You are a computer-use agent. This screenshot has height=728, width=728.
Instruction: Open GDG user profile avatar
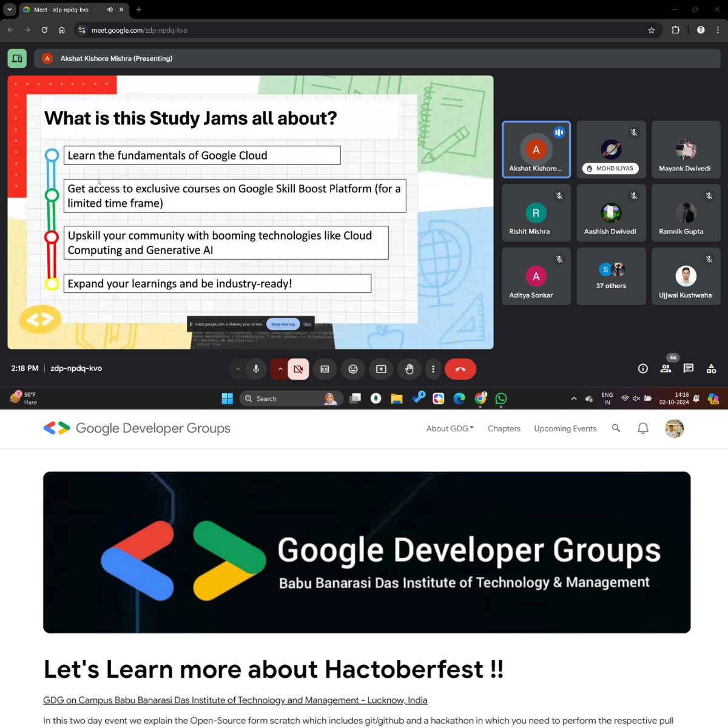(x=675, y=428)
